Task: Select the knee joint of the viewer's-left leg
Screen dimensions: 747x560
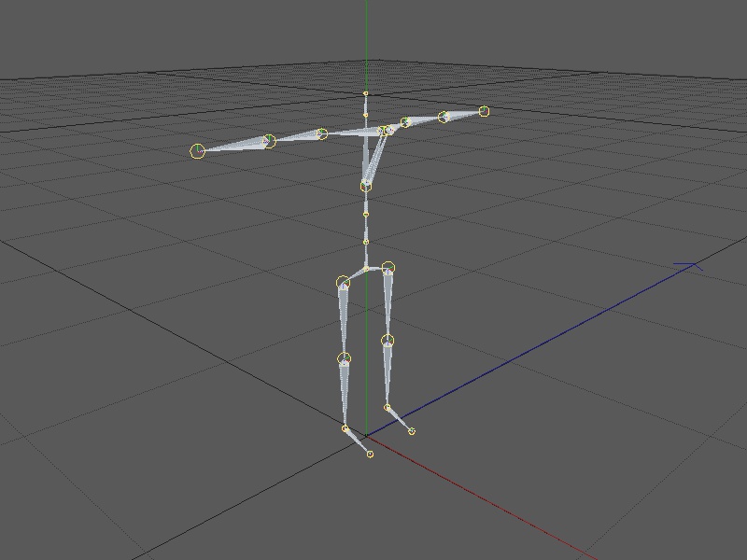Action: tap(344, 359)
